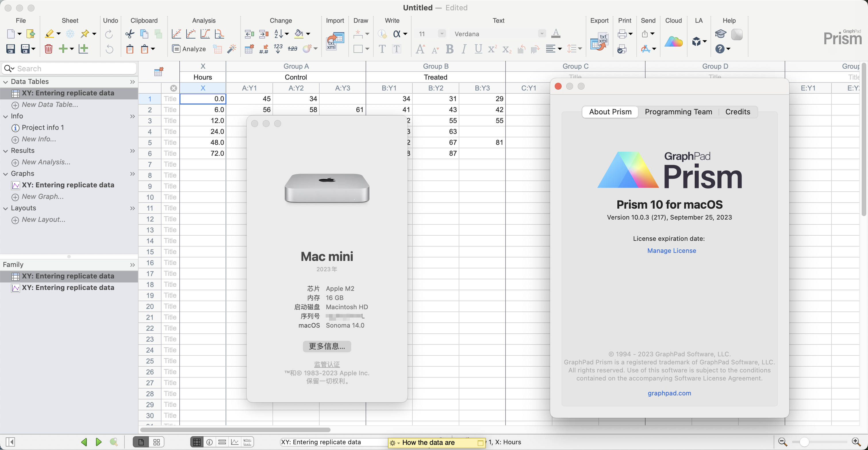Click the green next sheet arrow
This screenshot has width=868, height=450.
point(98,442)
